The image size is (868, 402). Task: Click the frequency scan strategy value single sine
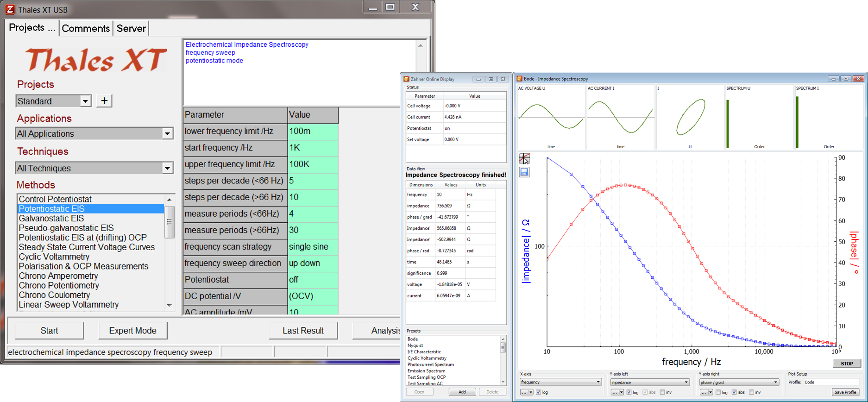click(313, 246)
